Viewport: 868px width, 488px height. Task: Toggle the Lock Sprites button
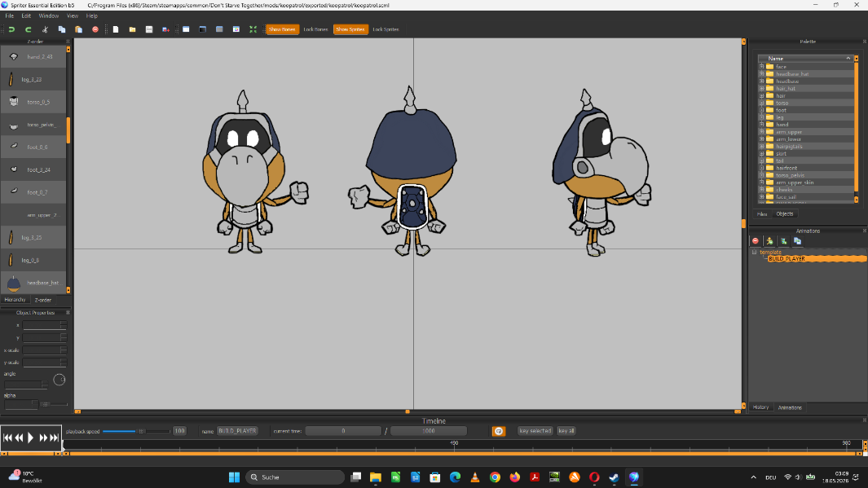[386, 29]
